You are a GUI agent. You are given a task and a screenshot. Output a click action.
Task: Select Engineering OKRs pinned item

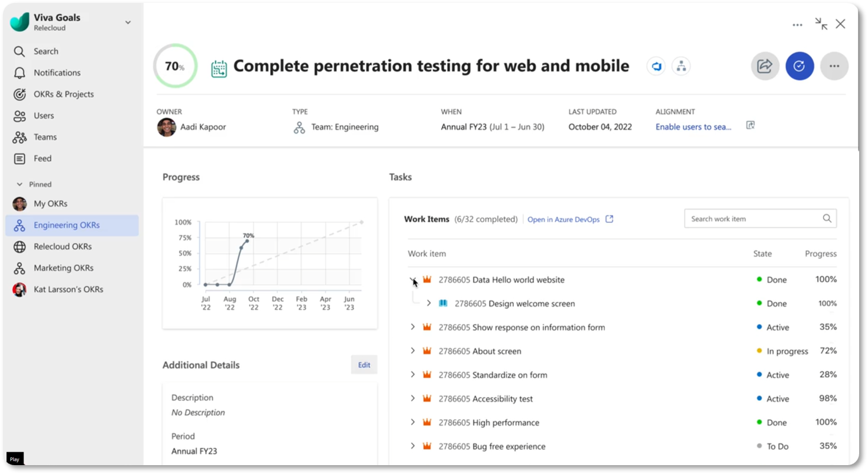tap(72, 225)
